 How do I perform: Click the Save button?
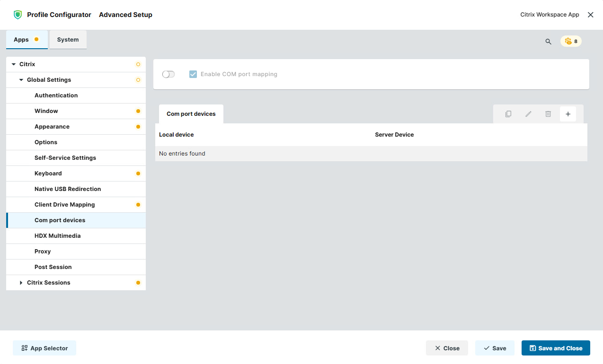point(495,348)
